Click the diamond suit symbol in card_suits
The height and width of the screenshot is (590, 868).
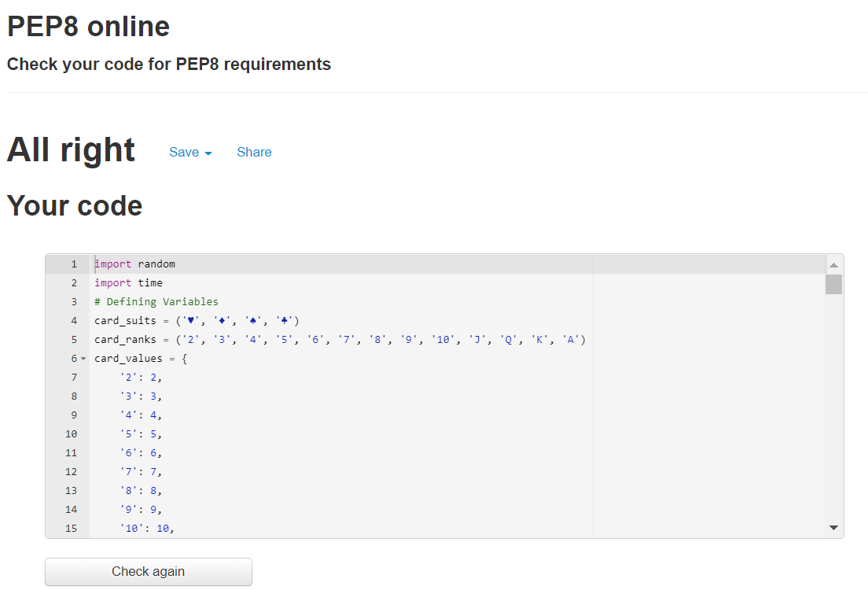(221, 320)
